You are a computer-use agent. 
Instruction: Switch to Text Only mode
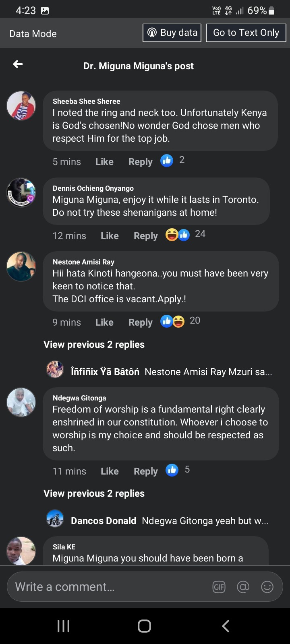tap(246, 33)
